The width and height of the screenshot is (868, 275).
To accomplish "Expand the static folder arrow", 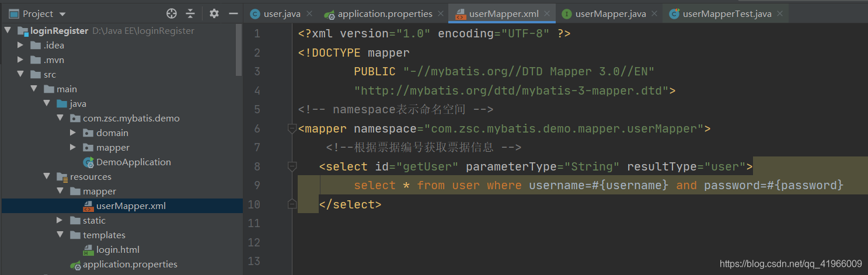I will [x=60, y=221].
